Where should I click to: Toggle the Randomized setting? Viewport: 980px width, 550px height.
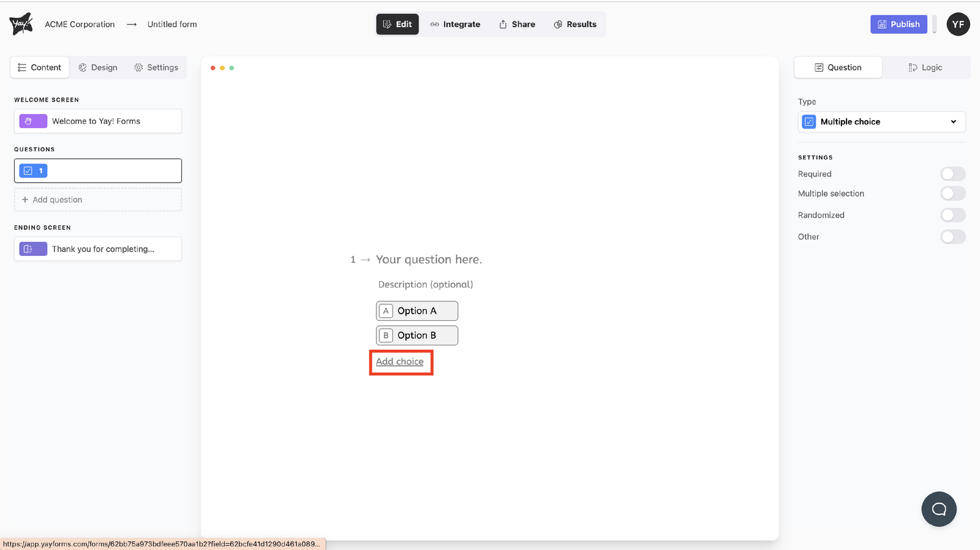click(x=952, y=215)
